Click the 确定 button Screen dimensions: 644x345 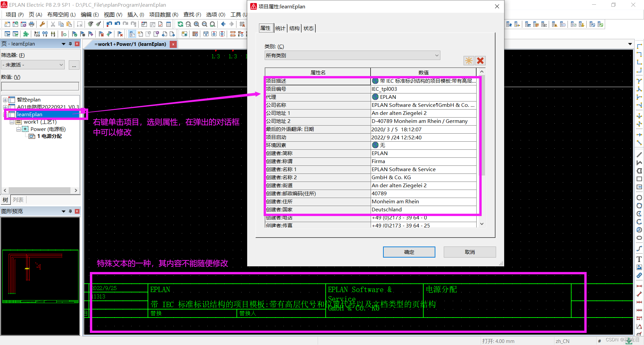(x=409, y=252)
